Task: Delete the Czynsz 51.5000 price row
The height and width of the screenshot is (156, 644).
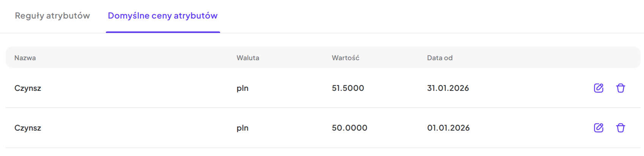Action: click(620, 88)
